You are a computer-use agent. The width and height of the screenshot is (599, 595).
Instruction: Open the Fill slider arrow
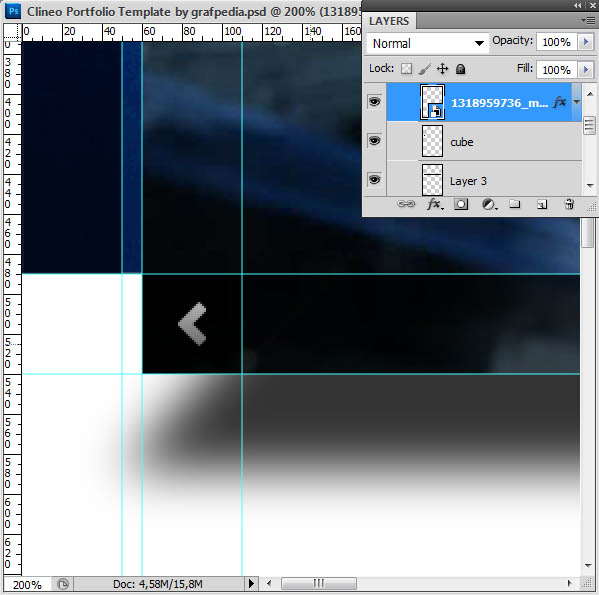click(586, 70)
